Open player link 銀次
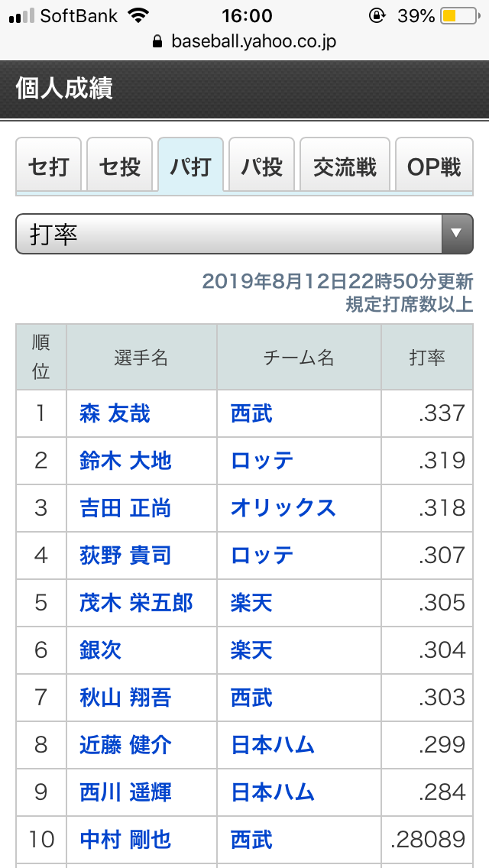This screenshot has width=489, height=868. tap(100, 650)
